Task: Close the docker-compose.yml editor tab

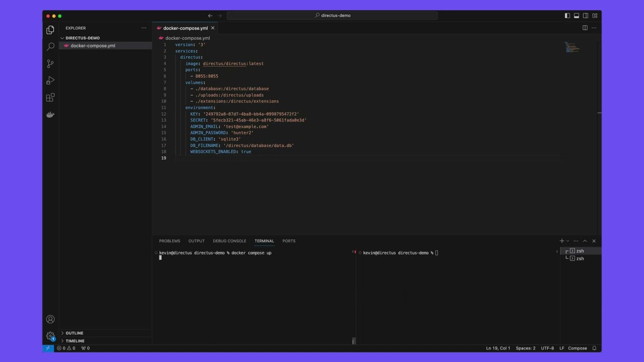Action: tap(213, 28)
